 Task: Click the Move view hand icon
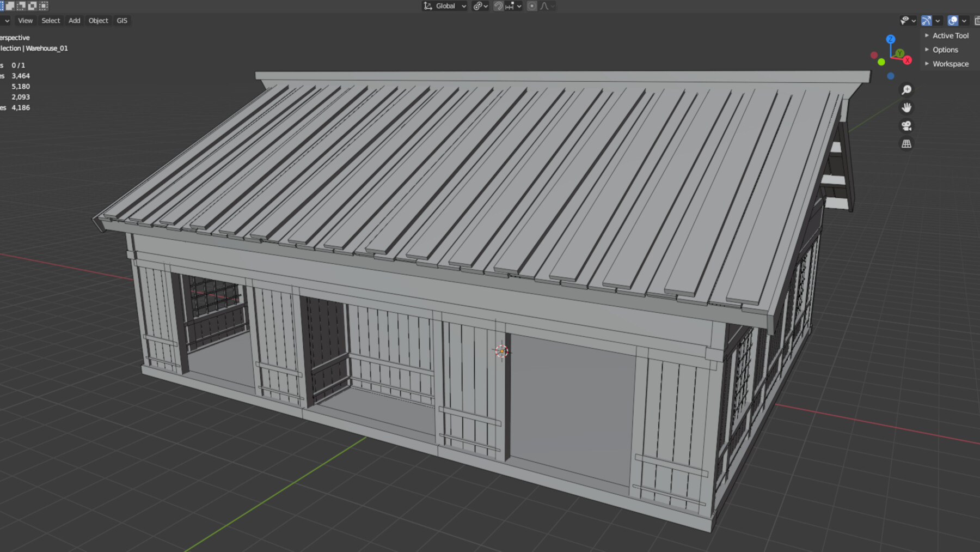tap(906, 106)
